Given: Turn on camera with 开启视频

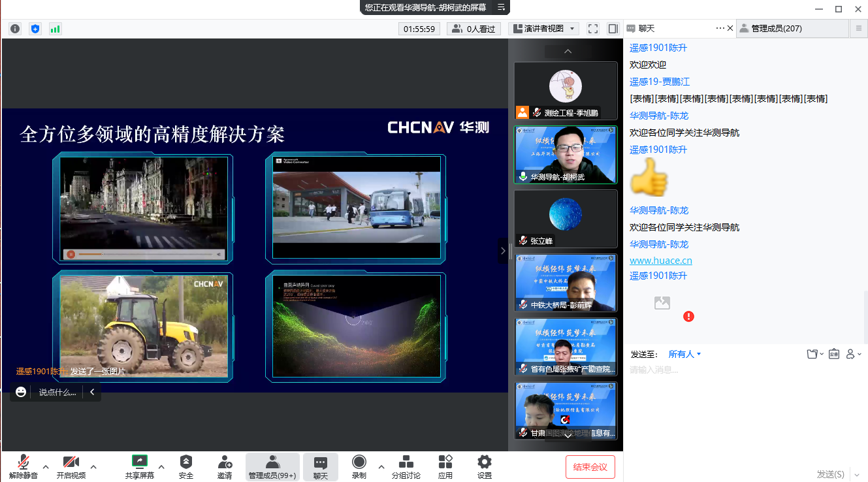Looking at the screenshot, I should pyautogui.click(x=71, y=466).
